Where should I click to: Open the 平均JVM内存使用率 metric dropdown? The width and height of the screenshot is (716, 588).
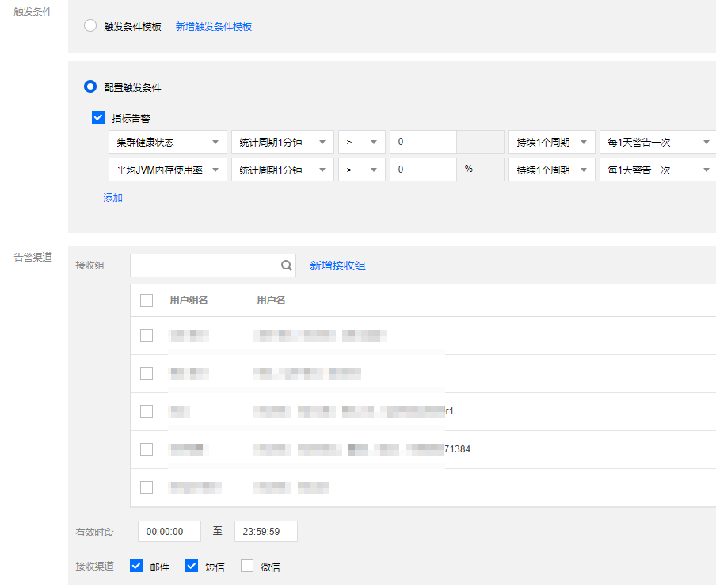click(x=168, y=170)
